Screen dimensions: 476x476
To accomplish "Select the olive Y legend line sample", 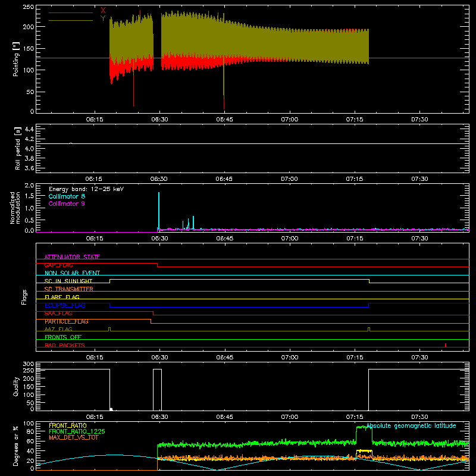I will pos(71,20).
